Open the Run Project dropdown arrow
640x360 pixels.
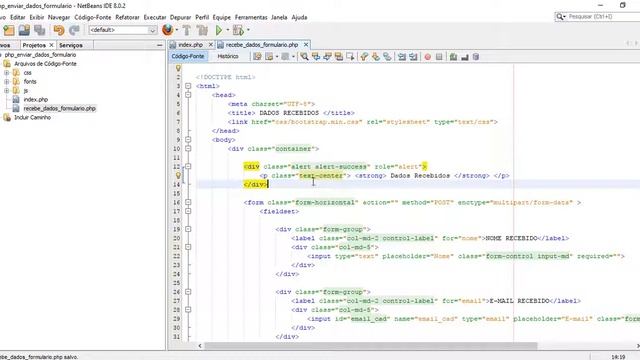point(228,30)
